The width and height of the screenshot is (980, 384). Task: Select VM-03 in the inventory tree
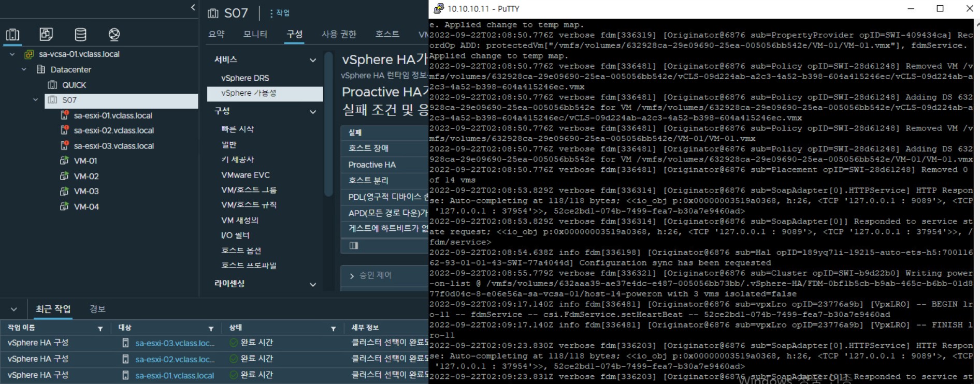(87, 191)
